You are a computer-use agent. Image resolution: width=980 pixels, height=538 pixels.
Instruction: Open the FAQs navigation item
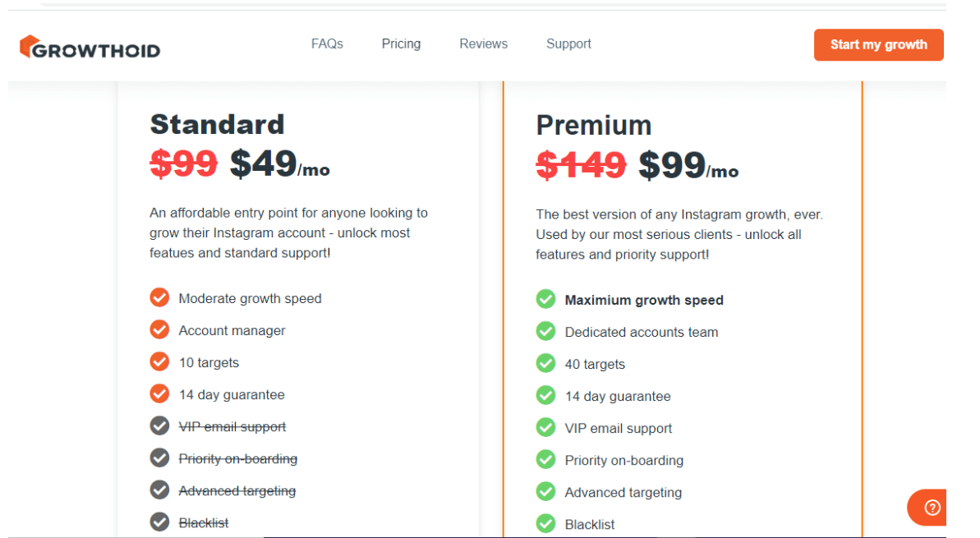327,44
